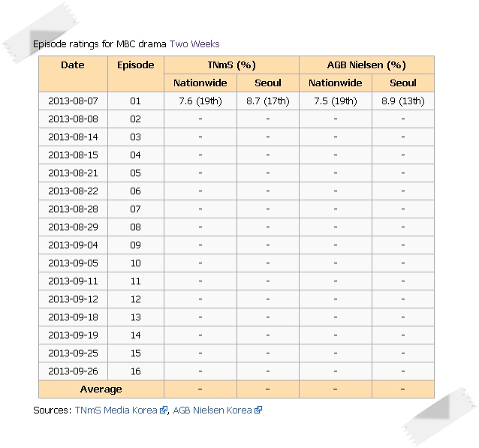Click the 2013-08-21 date cell
The height and width of the screenshot is (448, 479).
click(x=73, y=173)
